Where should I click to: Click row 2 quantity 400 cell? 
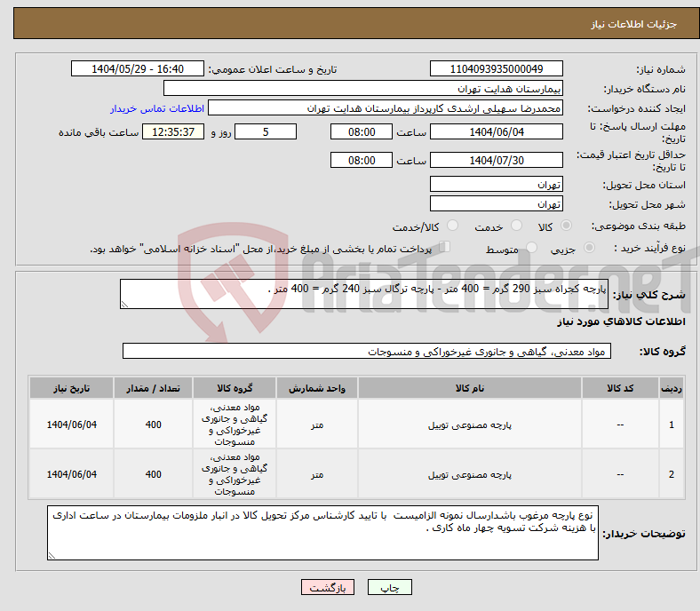[x=153, y=474]
